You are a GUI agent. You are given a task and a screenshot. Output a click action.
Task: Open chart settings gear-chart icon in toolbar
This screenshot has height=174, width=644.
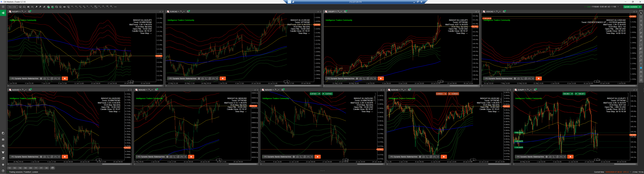[68, 7]
